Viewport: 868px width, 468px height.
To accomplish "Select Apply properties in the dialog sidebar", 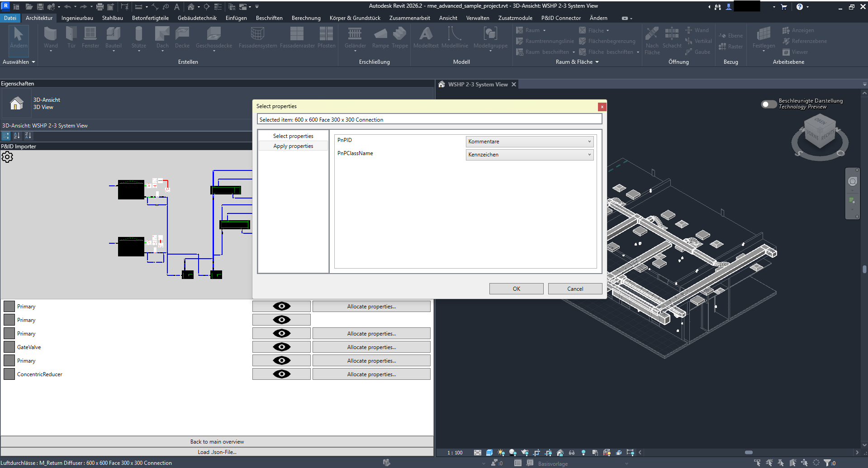I will 293,146.
